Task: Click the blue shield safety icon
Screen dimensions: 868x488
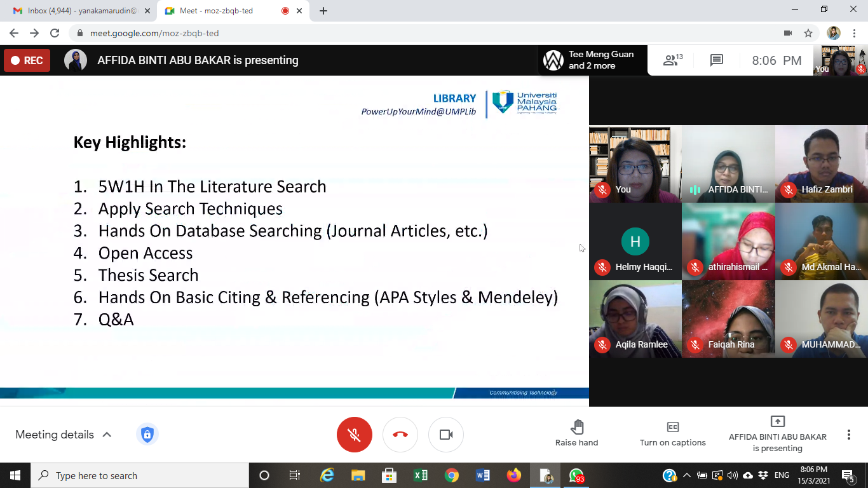Action: (147, 435)
